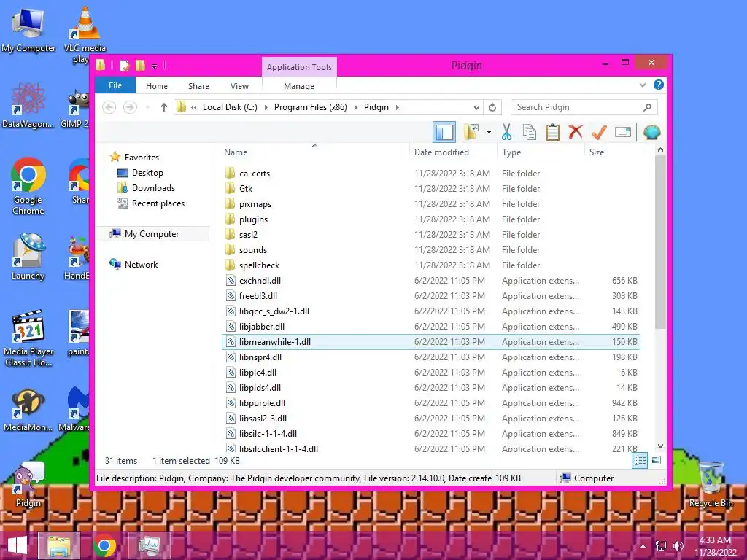Click the Rename icon in toolbar
The image size is (747, 560).
point(623,132)
